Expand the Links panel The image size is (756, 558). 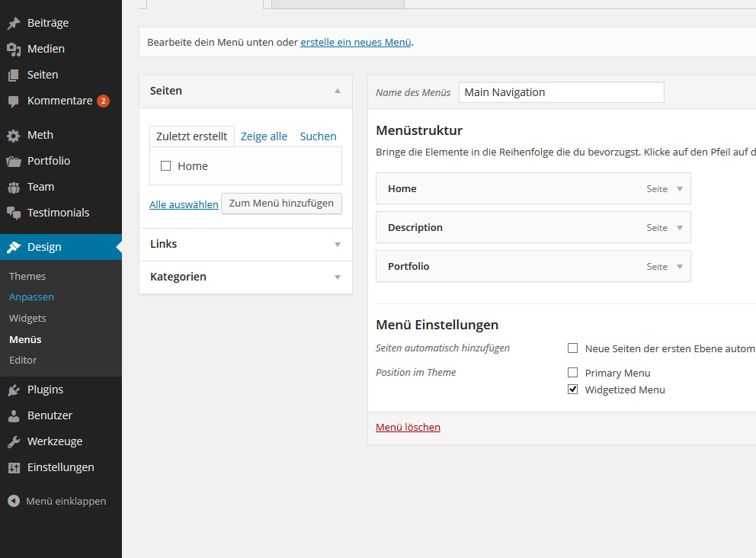click(338, 245)
